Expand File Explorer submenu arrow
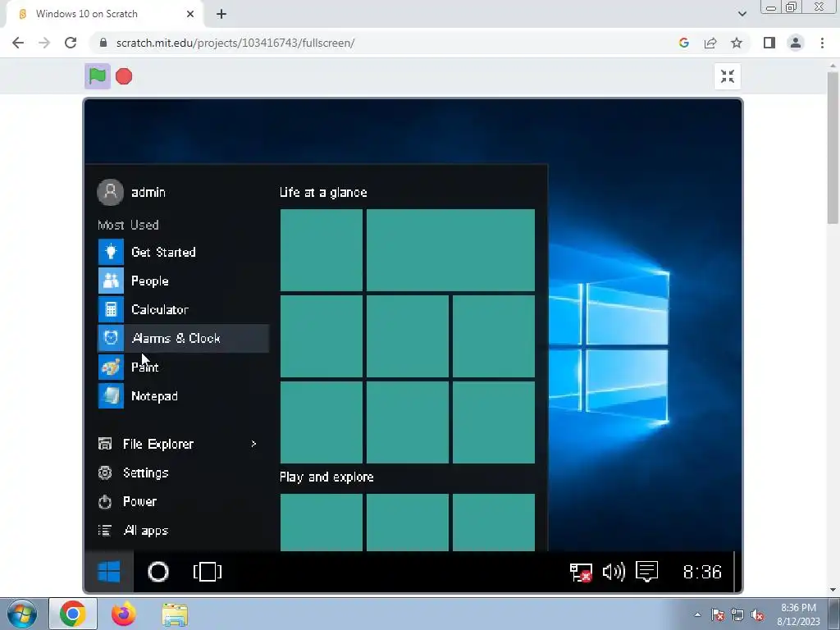Image resolution: width=840 pixels, height=630 pixels. 253,444
